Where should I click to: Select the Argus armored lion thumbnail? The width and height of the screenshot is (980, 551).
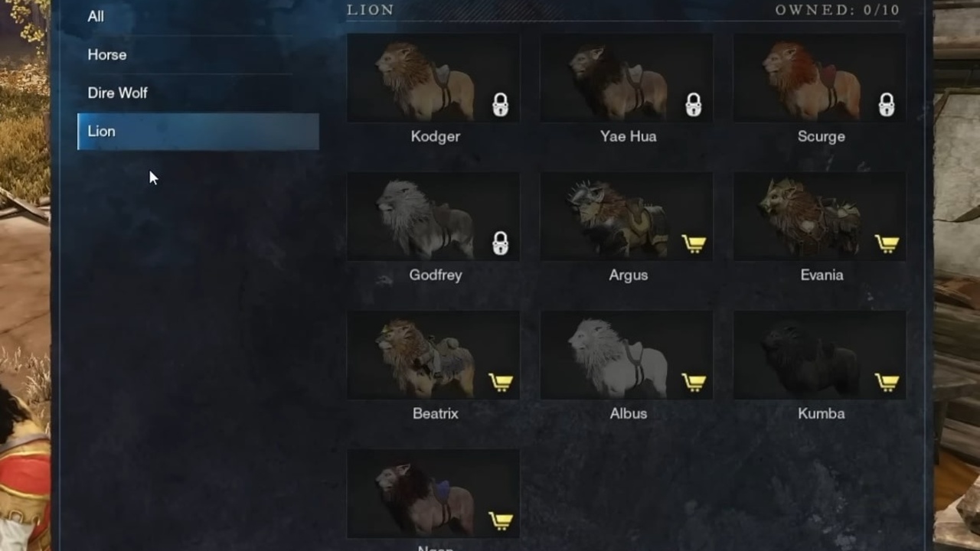coord(626,217)
